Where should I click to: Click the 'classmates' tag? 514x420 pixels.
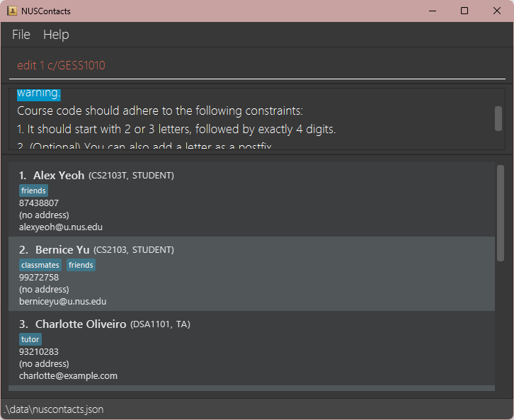coord(40,265)
